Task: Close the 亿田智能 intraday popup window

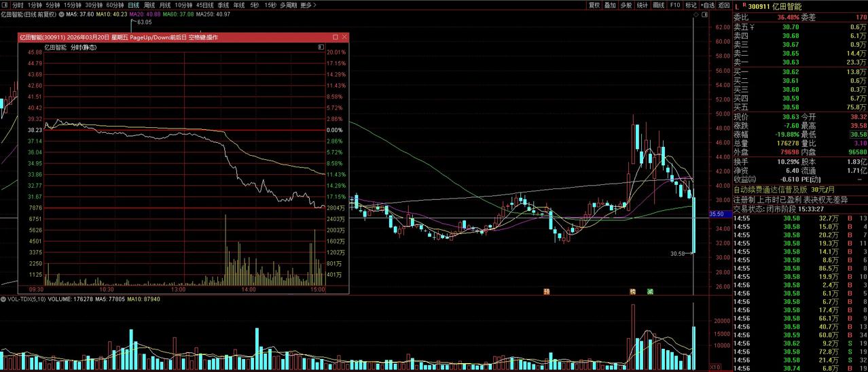Action: pyautogui.click(x=344, y=37)
